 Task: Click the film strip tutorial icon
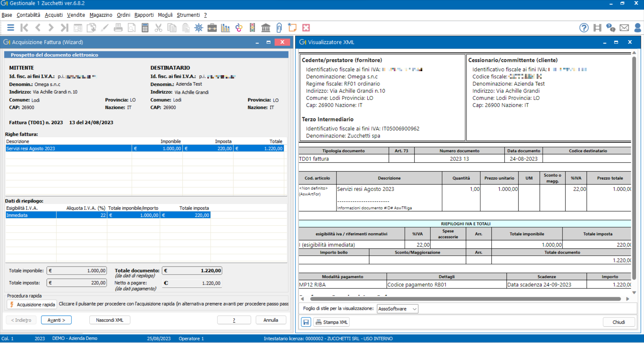[x=597, y=28]
